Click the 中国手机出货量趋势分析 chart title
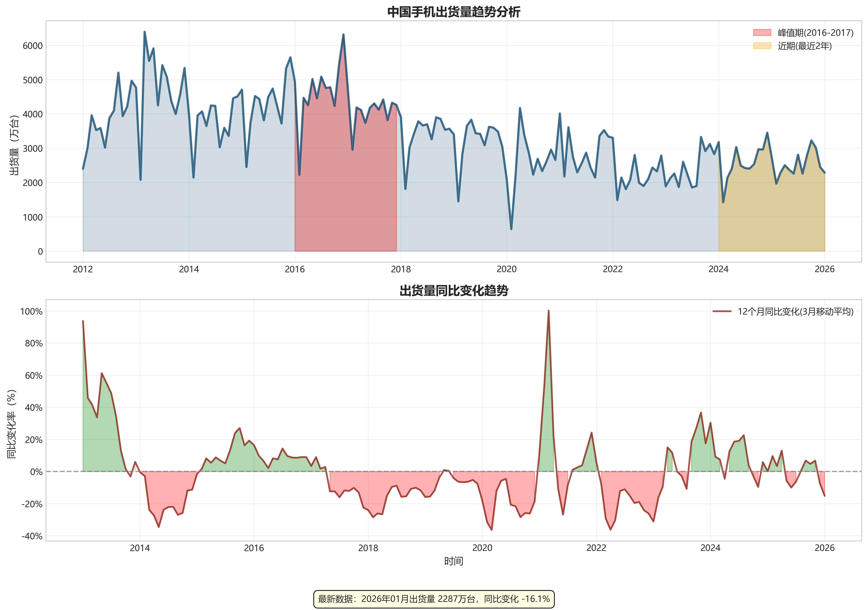This screenshot has width=868, height=610. click(x=454, y=12)
